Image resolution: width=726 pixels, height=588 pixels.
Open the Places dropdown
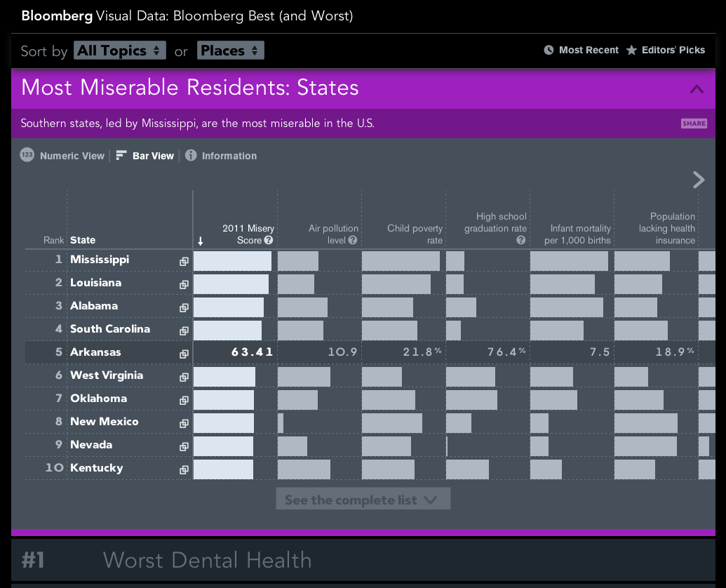231,51
